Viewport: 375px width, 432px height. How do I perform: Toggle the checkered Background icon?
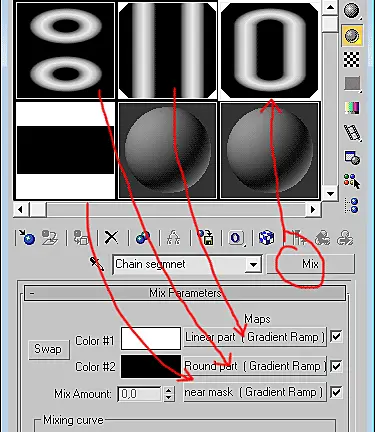click(352, 60)
